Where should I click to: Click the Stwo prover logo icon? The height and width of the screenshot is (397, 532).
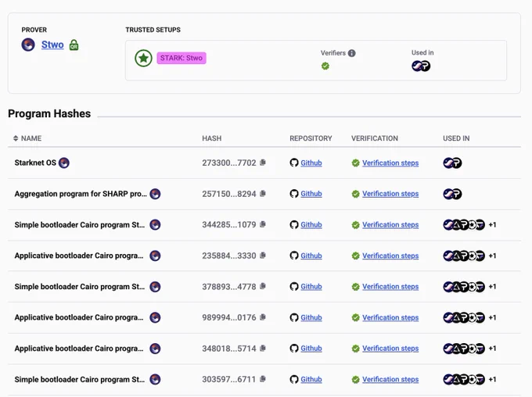[28, 45]
